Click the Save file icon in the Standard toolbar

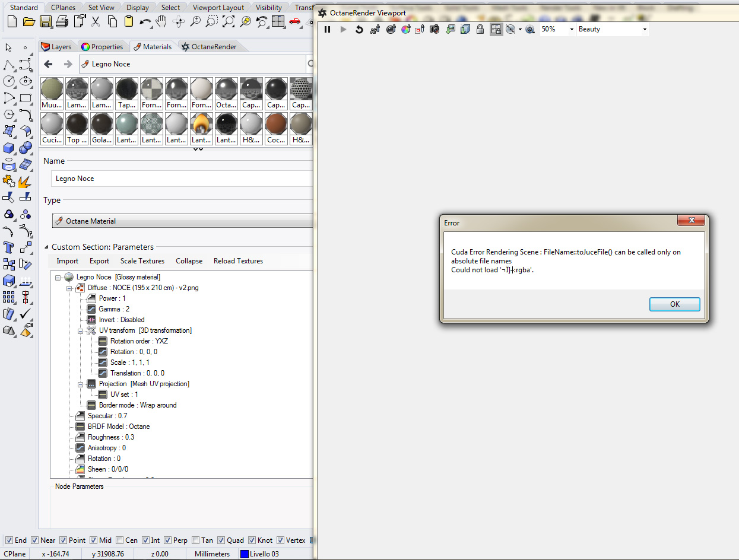46,22
